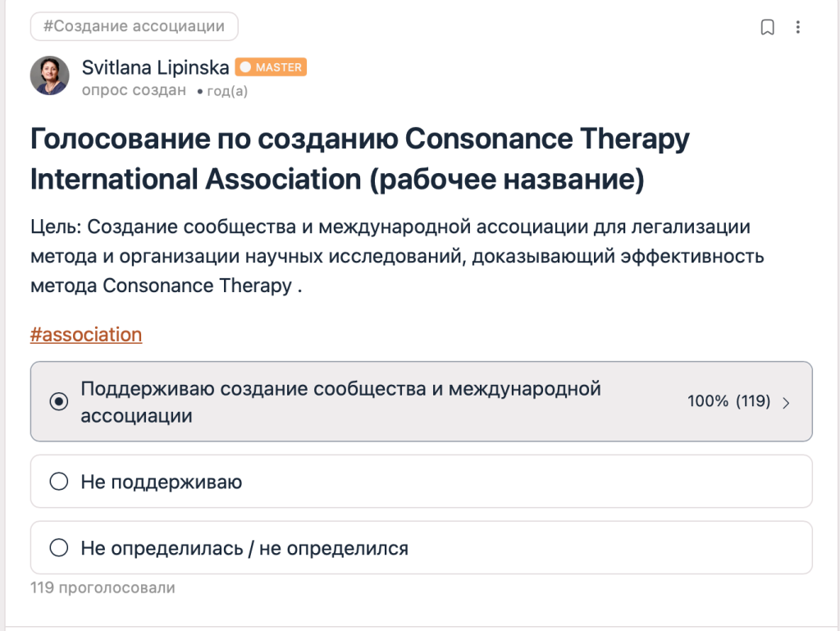The image size is (840, 631).
Task: Click the MASTER badge beside the author
Action: click(271, 67)
